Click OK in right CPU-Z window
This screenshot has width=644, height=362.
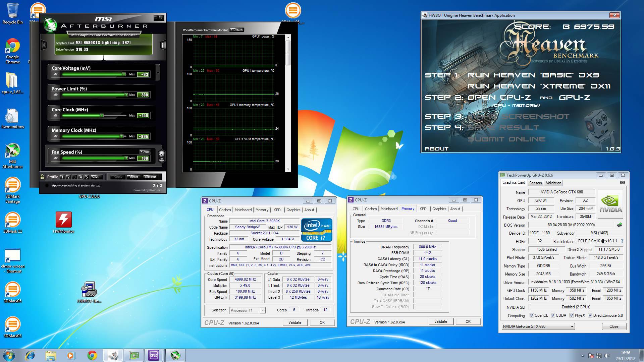tap(468, 321)
